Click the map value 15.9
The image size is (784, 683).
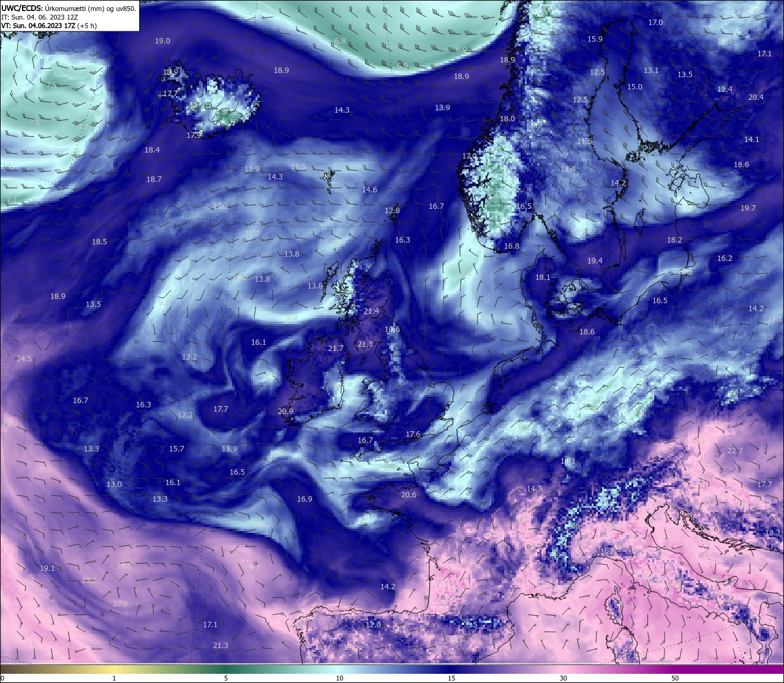pos(595,39)
